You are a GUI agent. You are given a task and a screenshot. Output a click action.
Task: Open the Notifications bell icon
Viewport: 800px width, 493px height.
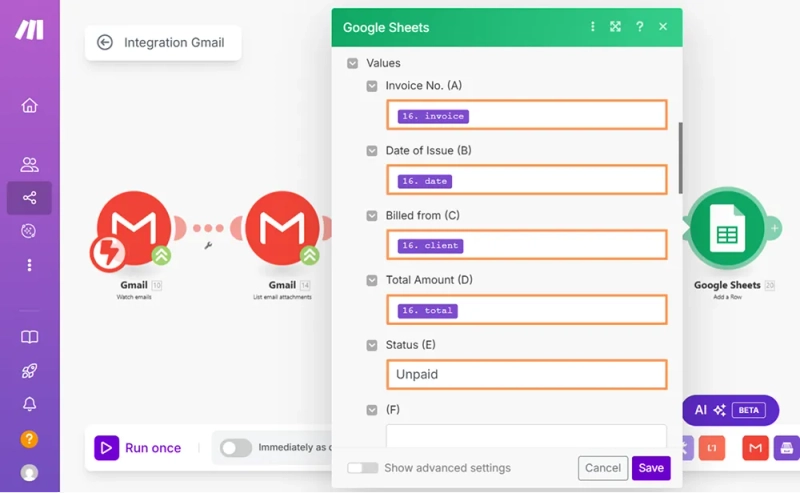pyautogui.click(x=29, y=404)
